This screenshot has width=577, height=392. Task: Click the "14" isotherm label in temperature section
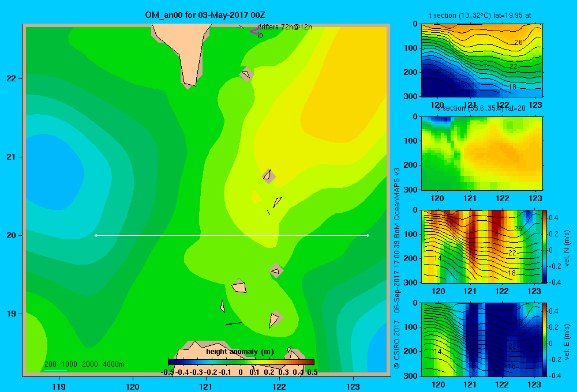point(436,71)
